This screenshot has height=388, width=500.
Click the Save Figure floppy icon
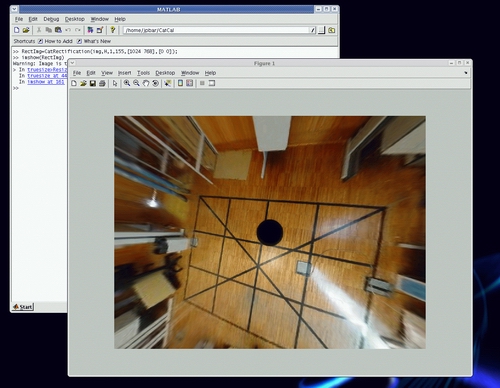point(93,83)
